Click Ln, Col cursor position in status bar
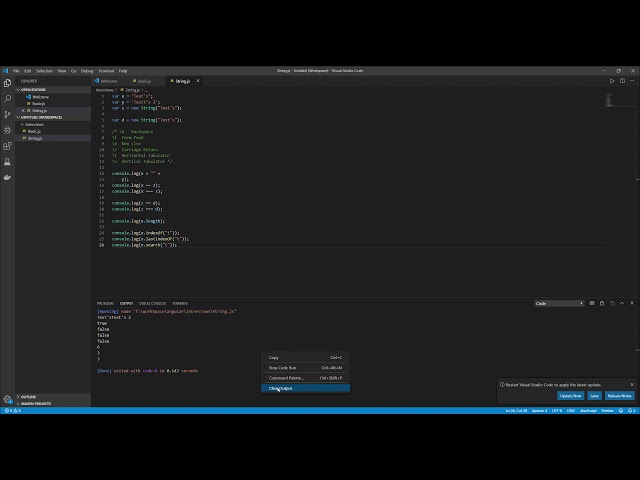Viewport: 640px width, 480px height. point(516,411)
